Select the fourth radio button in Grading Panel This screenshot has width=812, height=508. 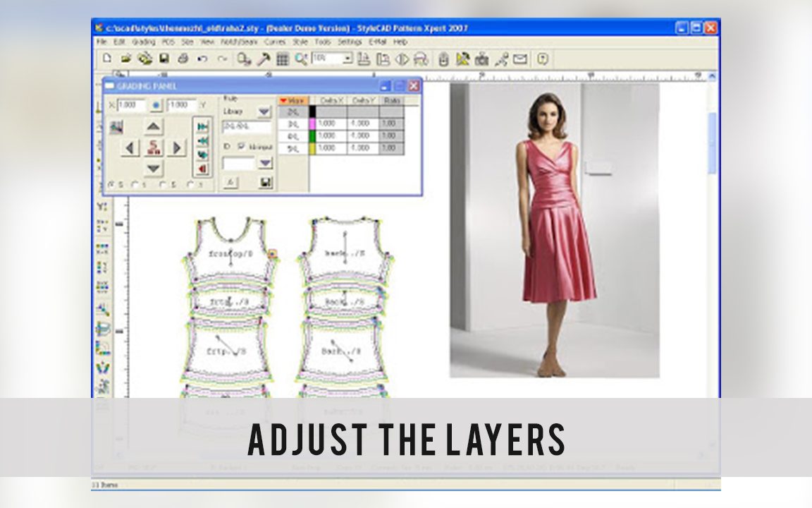click(190, 185)
